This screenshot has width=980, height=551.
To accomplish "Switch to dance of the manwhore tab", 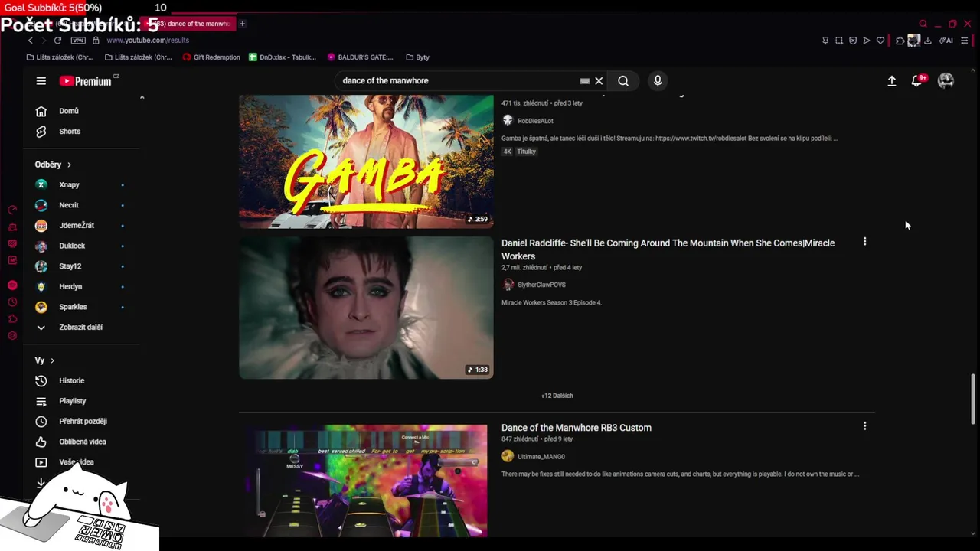I will point(186,24).
